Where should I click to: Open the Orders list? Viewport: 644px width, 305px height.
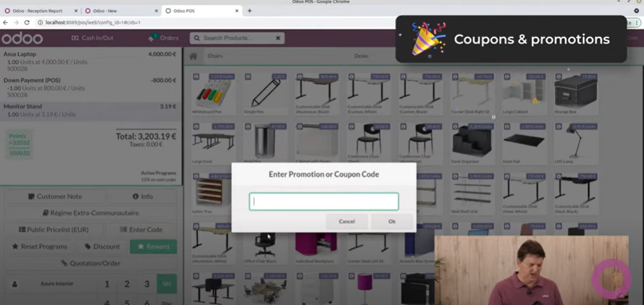click(x=164, y=38)
